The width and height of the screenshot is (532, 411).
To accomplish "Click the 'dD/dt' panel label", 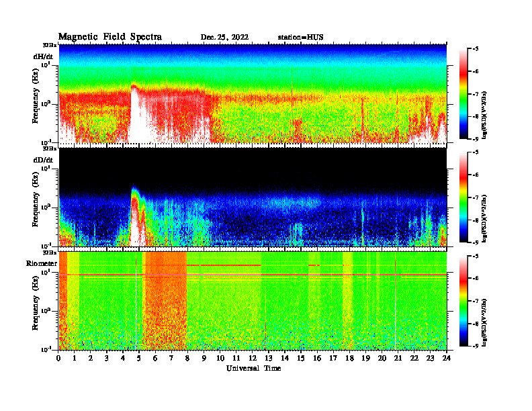I will point(43,160).
